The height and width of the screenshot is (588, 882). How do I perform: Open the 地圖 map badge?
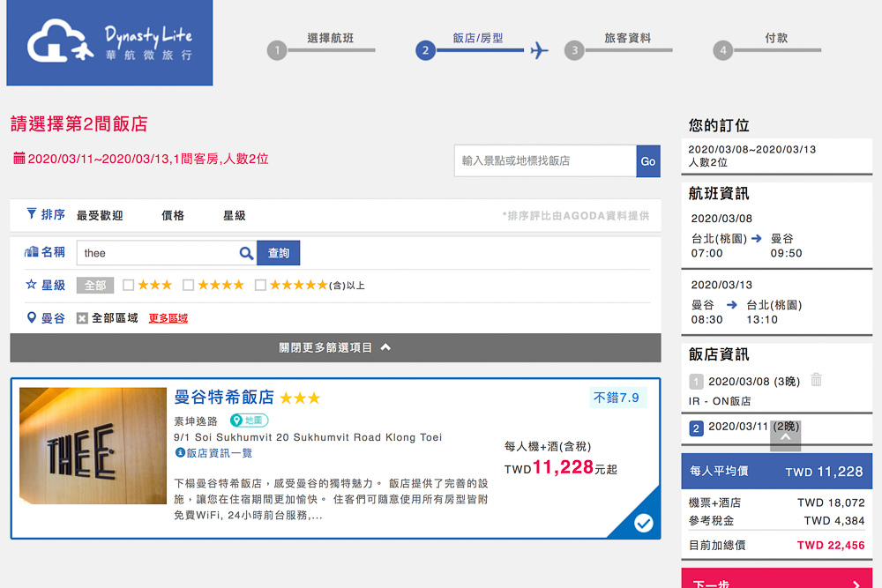click(250, 420)
